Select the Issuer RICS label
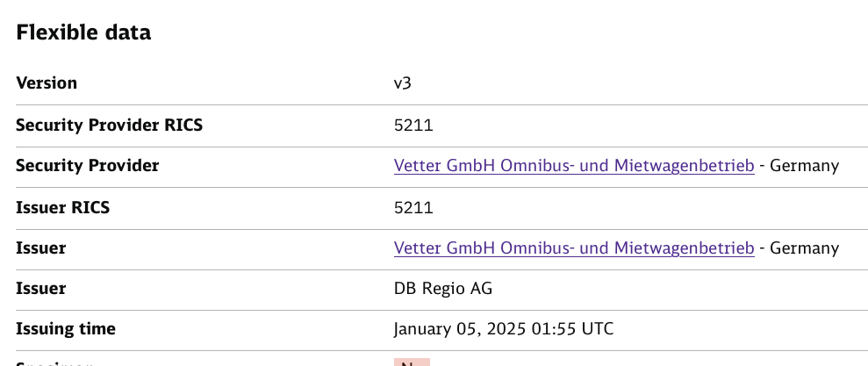This screenshot has width=868, height=366. (x=63, y=208)
